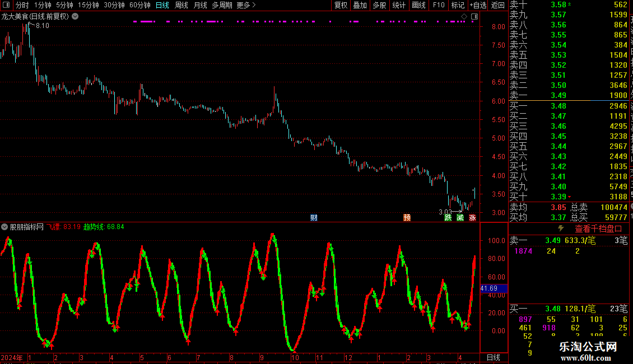Click the 返回 back button
Image resolution: width=633 pixels, height=364 pixels.
[x=498, y=5]
